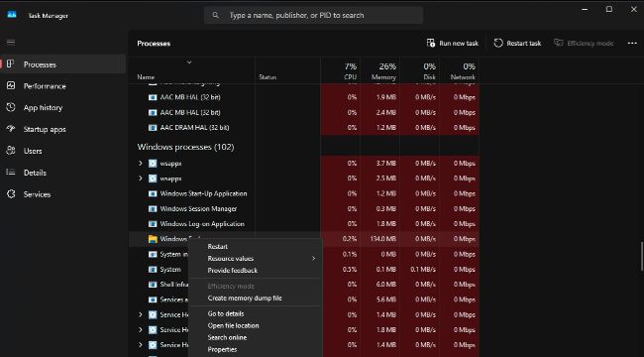
Task: Open the Performance page icon in sidebar
Action: [11, 85]
